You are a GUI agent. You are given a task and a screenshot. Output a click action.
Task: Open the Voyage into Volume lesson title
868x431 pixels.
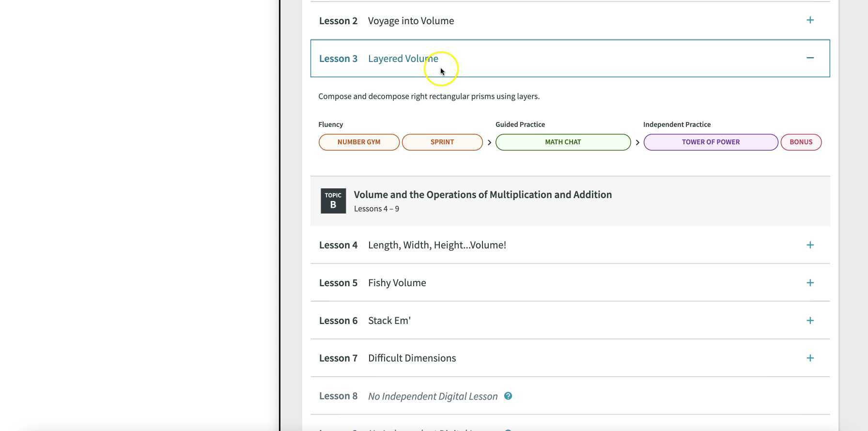coord(411,21)
